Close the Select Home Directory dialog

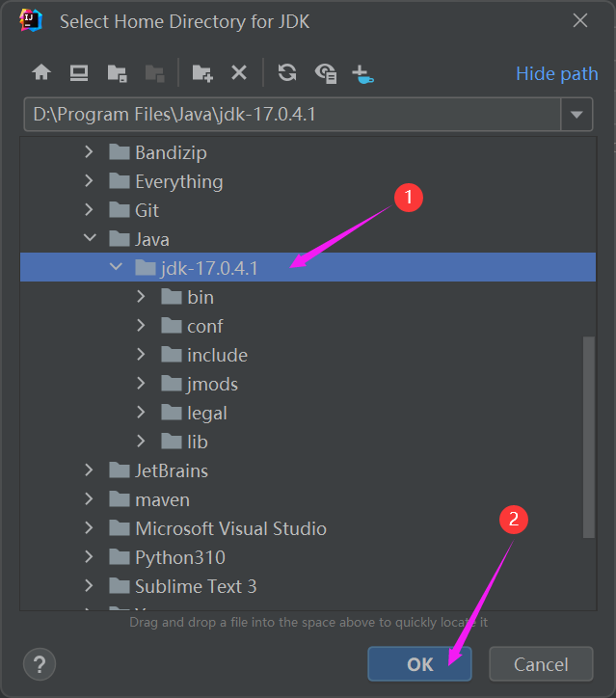coord(580,20)
